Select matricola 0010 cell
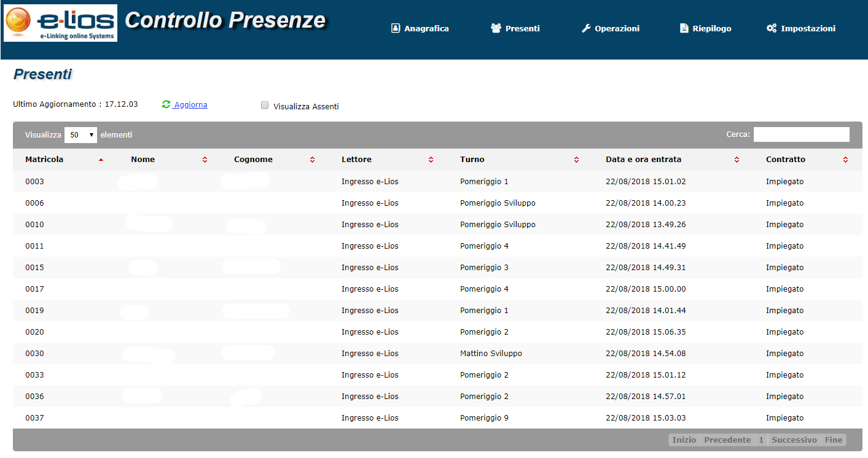Viewport: 868px width, 458px height. (34, 225)
